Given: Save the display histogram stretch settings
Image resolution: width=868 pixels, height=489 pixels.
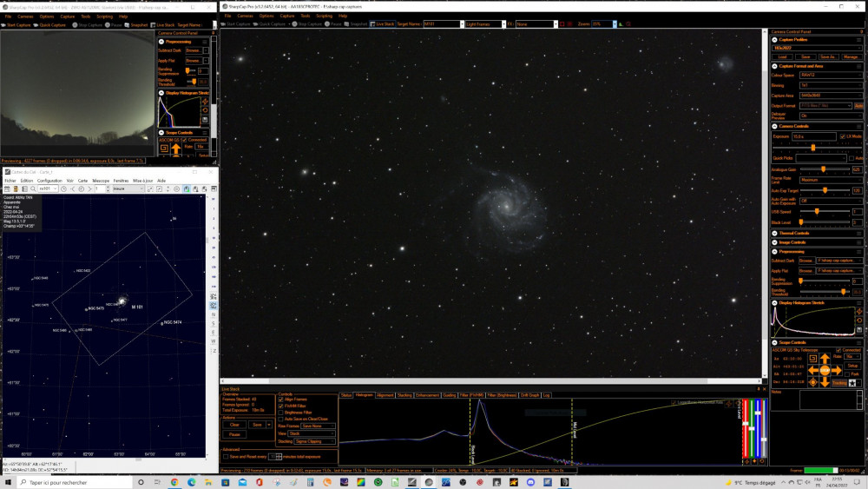Looking at the screenshot, I should 859,329.
